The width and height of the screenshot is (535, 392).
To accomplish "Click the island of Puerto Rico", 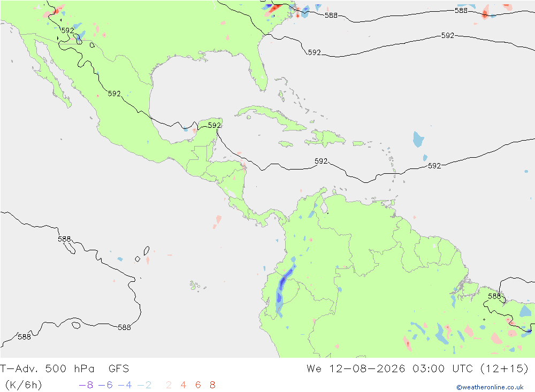I will [358, 144].
